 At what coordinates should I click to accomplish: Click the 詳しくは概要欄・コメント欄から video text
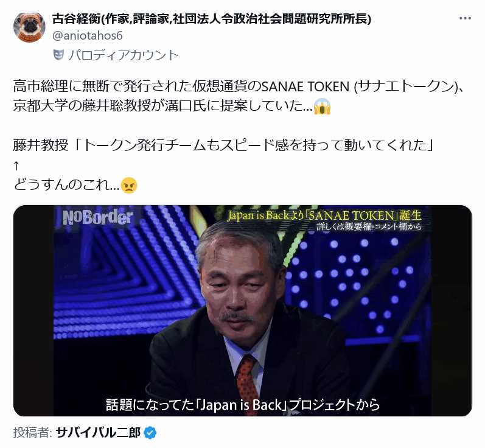pyautogui.click(x=369, y=227)
